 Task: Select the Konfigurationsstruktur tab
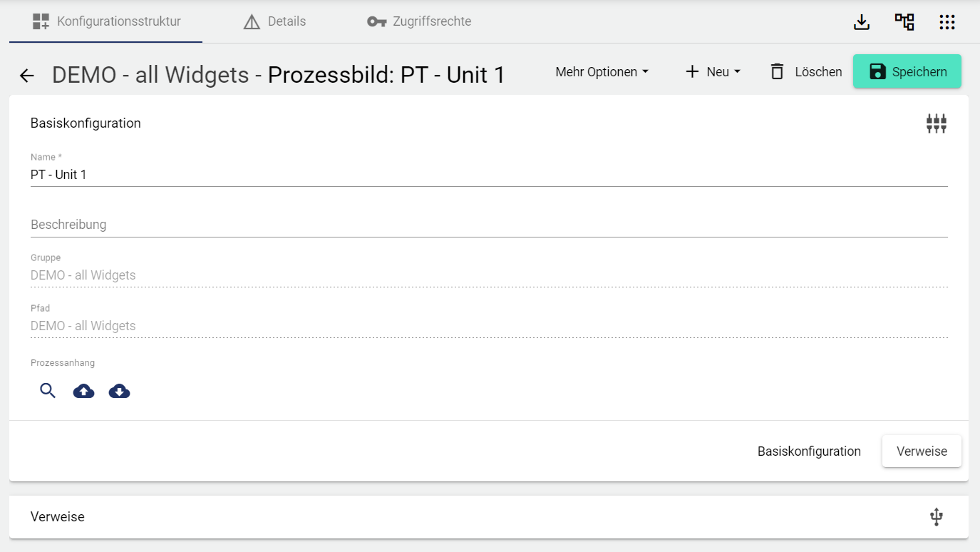pos(106,21)
